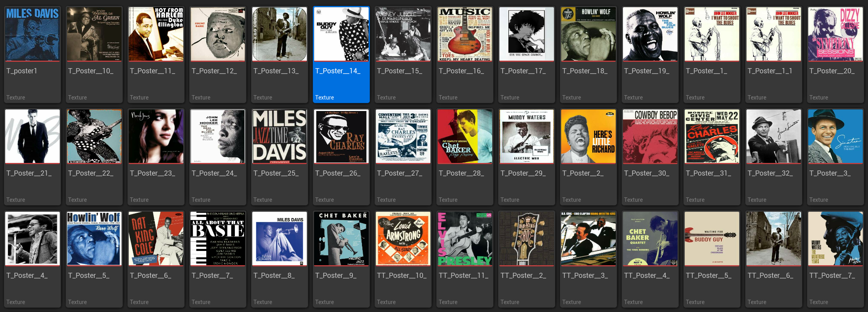The height and width of the screenshot is (312, 868).
Task: Click the TT_Poster__10_ Louis Armstrong thumbnail
Action: tap(403, 239)
